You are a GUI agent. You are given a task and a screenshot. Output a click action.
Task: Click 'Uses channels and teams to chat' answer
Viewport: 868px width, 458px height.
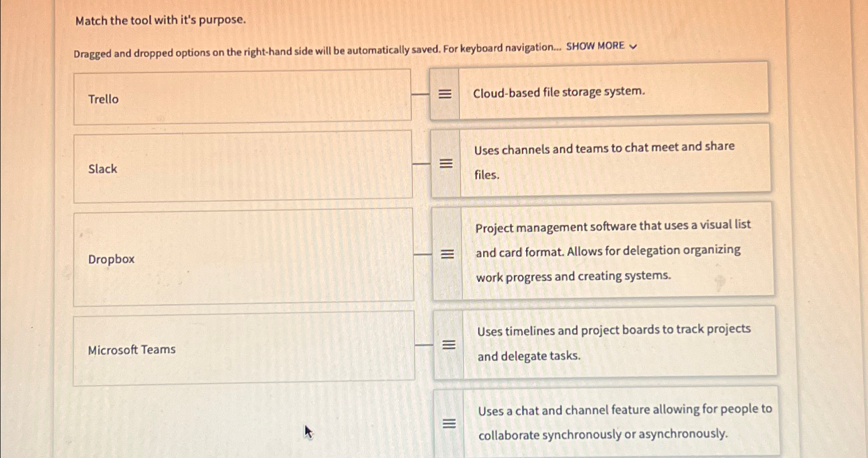click(x=604, y=161)
